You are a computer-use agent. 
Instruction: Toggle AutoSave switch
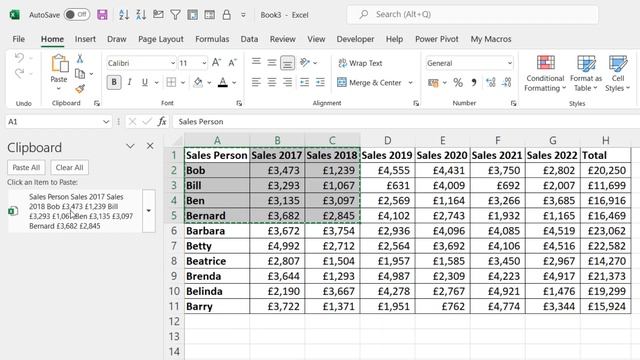[77, 15]
